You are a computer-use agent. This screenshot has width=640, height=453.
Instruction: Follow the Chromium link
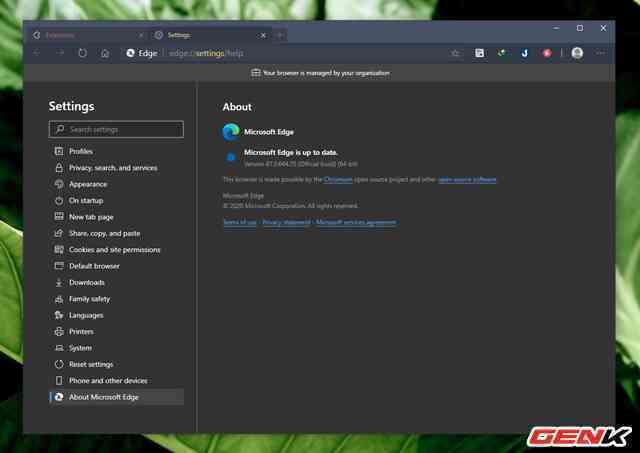(338, 180)
